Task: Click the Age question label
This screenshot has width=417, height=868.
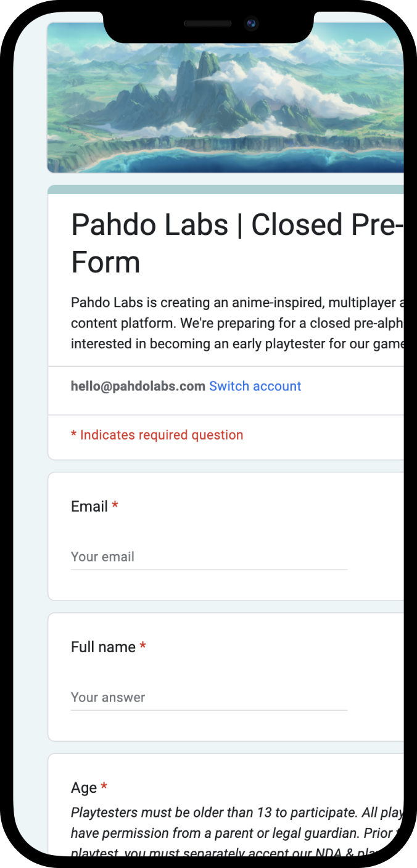Action: point(84,788)
